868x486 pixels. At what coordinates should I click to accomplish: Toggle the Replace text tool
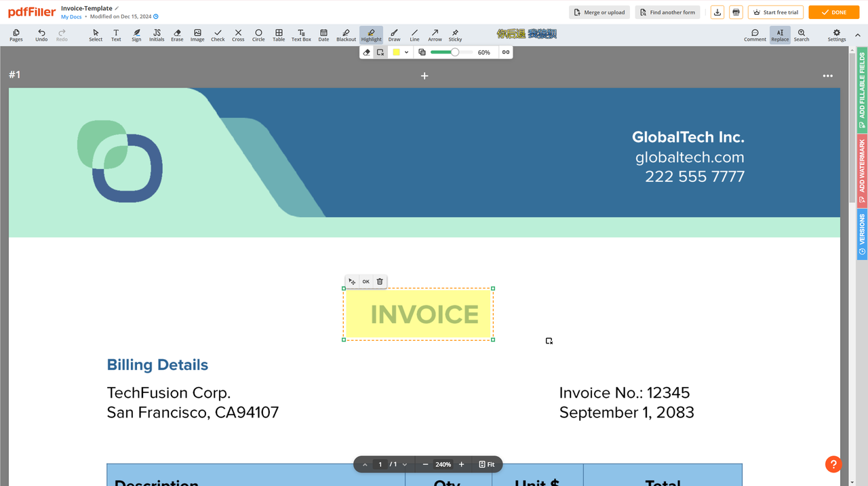(780, 35)
